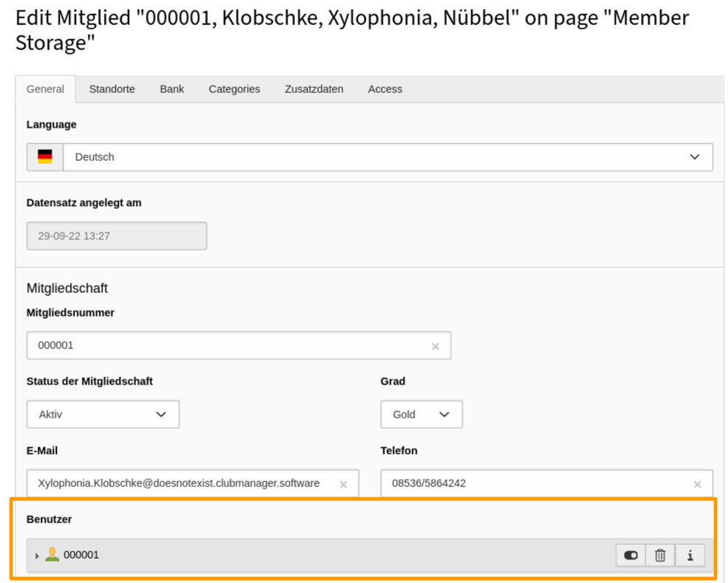The height and width of the screenshot is (583, 728).
Task: Click into the E-Mail input field
Action: pyautogui.click(x=184, y=483)
